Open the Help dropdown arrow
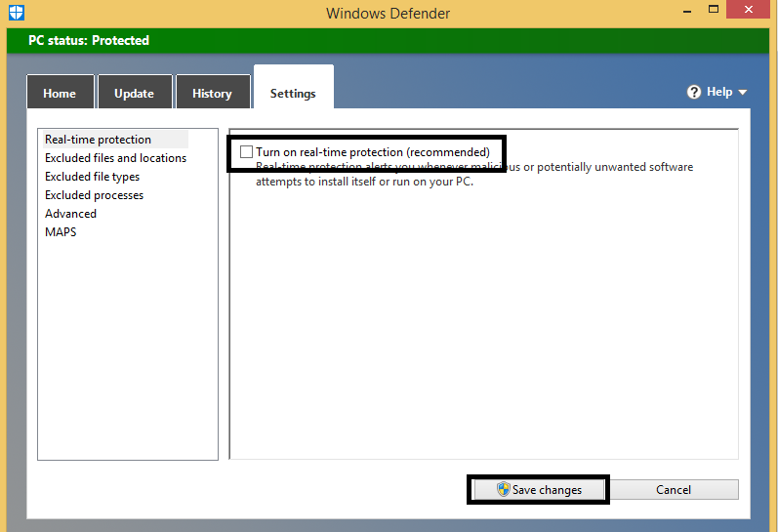Screen dimensions: 778x532 (x=742, y=93)
